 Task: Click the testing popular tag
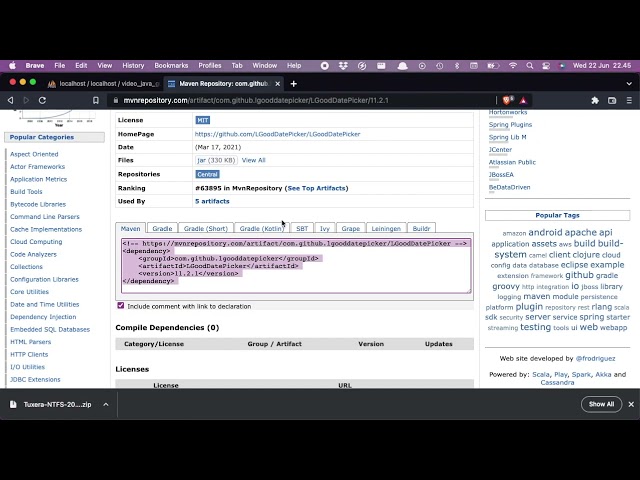pyautogui.click(x=536, y=327)
